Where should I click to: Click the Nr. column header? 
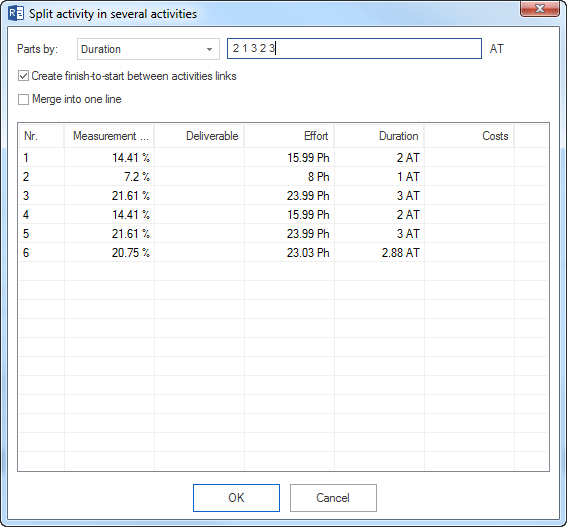[41, 136]
